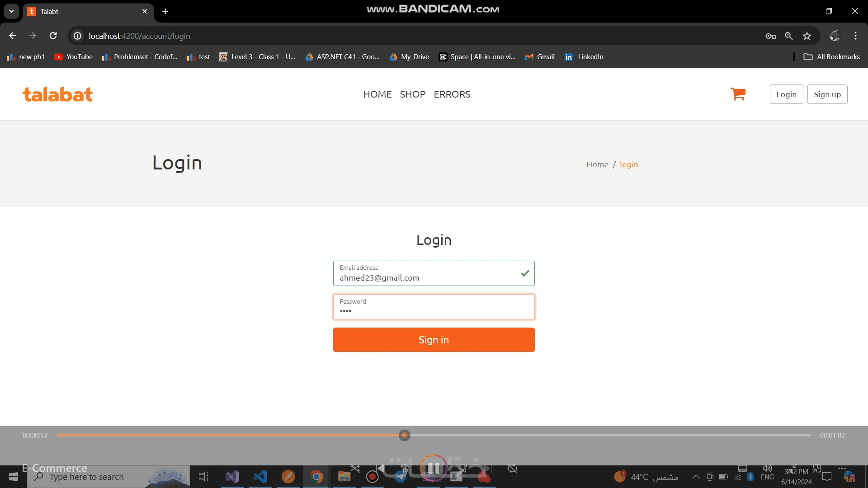Click the video progress slider handle
This screenshot has height=488, width=868.
coord(405,435)
